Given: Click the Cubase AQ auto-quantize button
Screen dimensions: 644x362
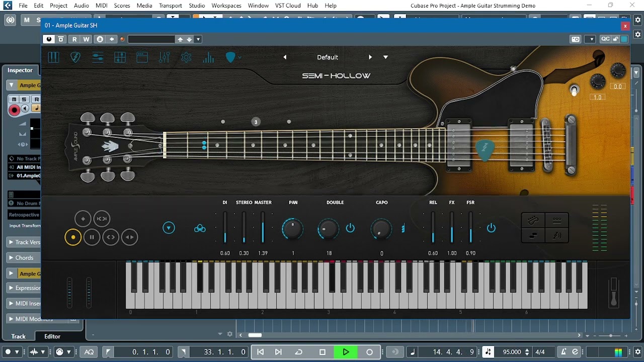Looking at the screenshot, I should click(89, 352).
